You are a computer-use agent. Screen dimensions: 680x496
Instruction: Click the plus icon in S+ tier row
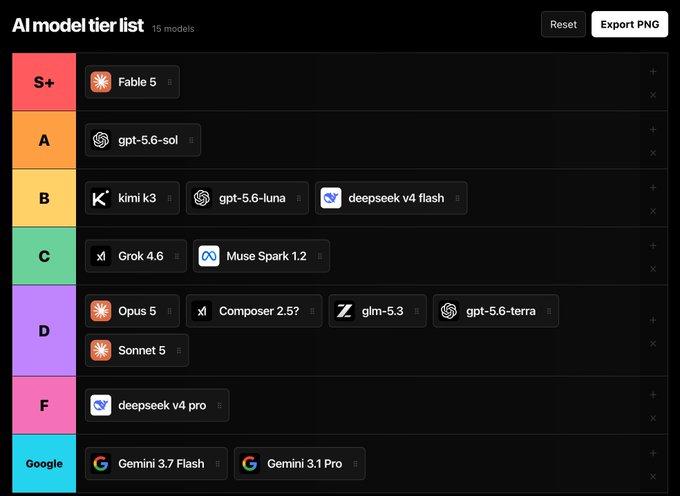[x=653, y=72]
